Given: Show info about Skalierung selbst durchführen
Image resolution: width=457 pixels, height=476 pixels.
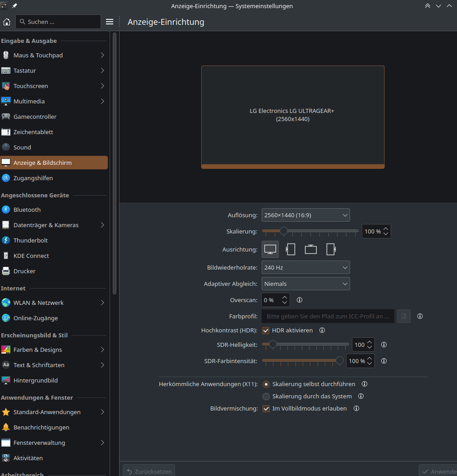Looking at the screenshot, I should (x=365, y=384).
